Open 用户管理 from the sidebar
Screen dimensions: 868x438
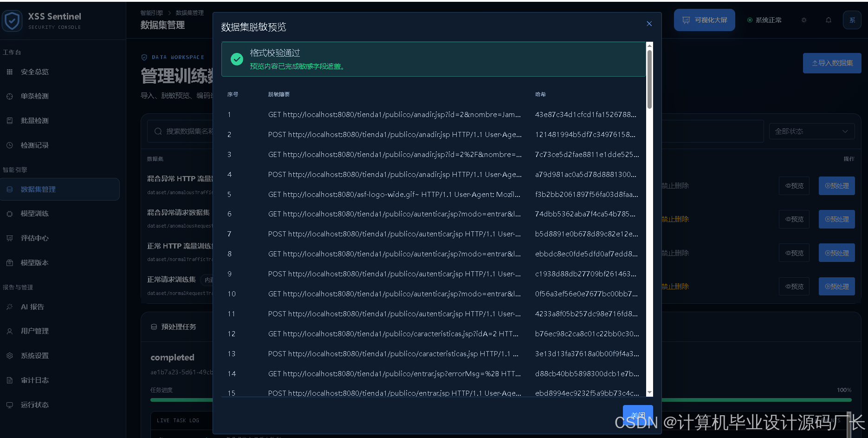35,331
